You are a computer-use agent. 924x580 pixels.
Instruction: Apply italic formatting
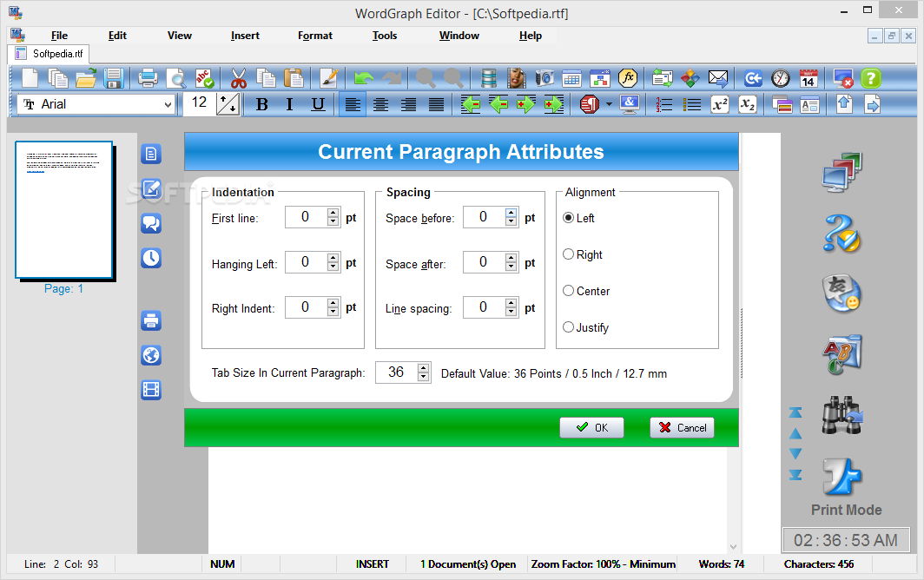pos(289,105)
